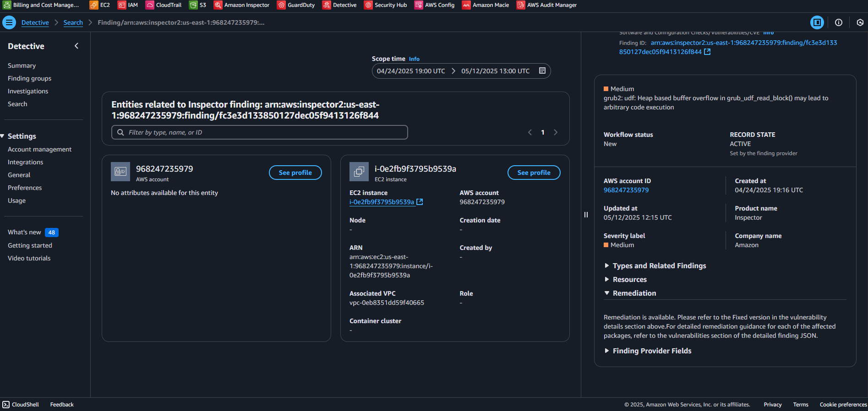Click AWS account ID 968247235979 link
This screenshot has height=411, width=868.
[x=626, y=190]
